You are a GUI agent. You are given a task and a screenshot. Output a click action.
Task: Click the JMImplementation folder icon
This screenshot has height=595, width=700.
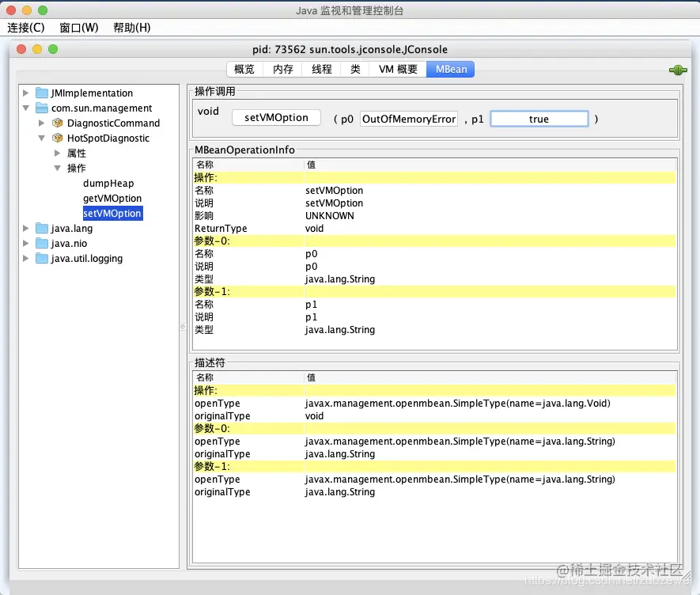pyautogui.click(x=40, y=93)
